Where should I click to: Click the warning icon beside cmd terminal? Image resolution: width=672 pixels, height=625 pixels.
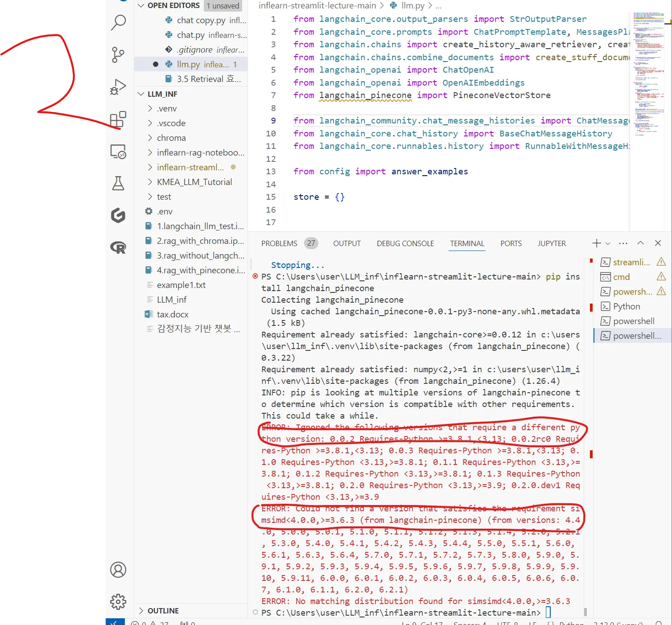click(661, 276)
